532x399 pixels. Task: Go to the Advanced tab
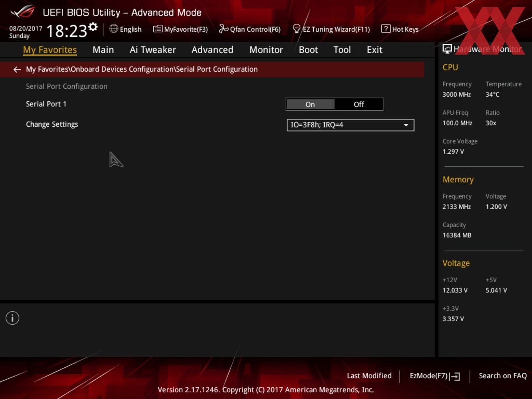click(212, 50)
